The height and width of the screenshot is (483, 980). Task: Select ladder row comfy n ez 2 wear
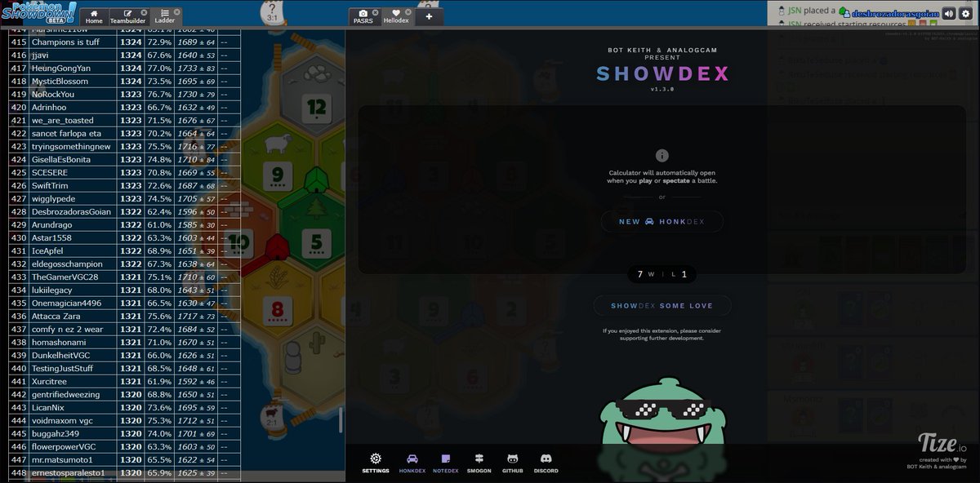[125, 329]
